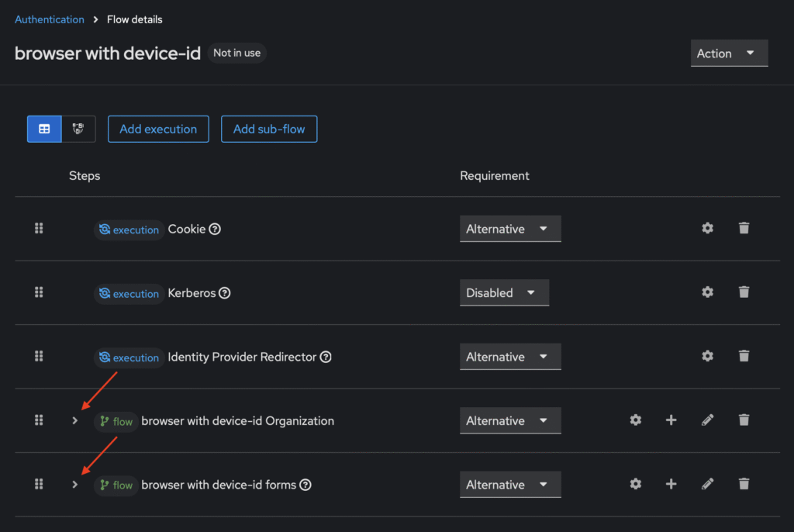Open settings gear for Cookie execution
Viewport: 794px width, 532px height.
[707, 228]
